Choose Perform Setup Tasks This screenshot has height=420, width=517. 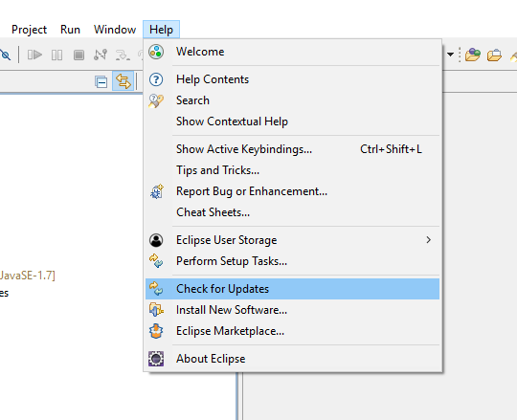coord(292,261)
